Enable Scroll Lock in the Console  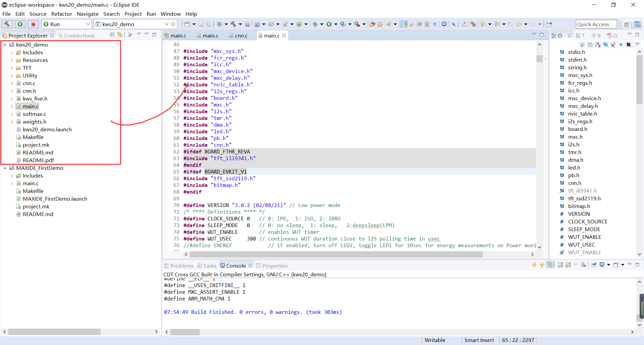click(568, 265)
